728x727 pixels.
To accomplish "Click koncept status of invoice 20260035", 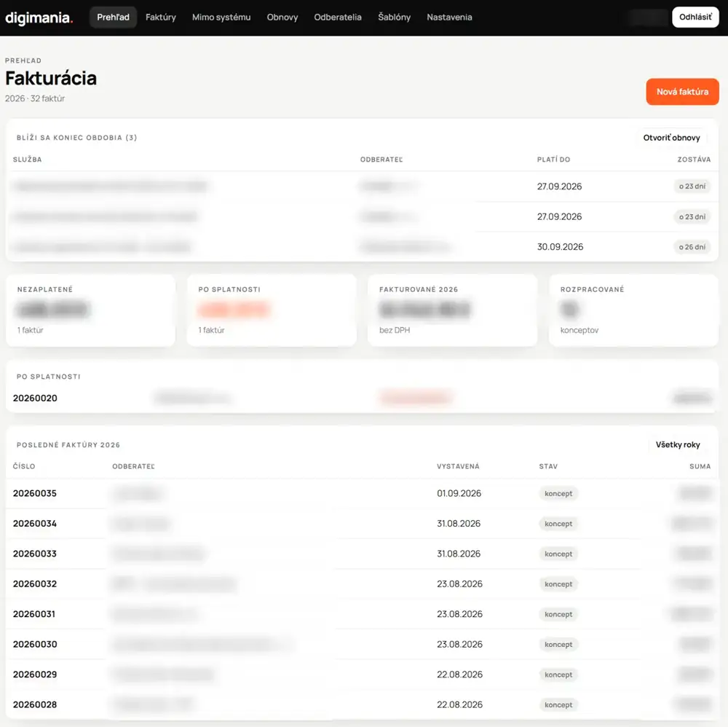I will tap(558, 493).
